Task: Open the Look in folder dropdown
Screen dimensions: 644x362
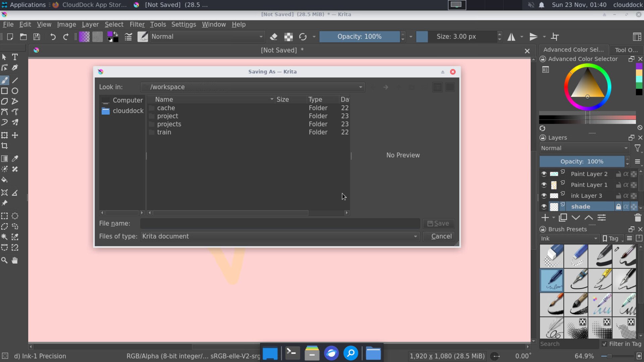Action: coord(360,87)
